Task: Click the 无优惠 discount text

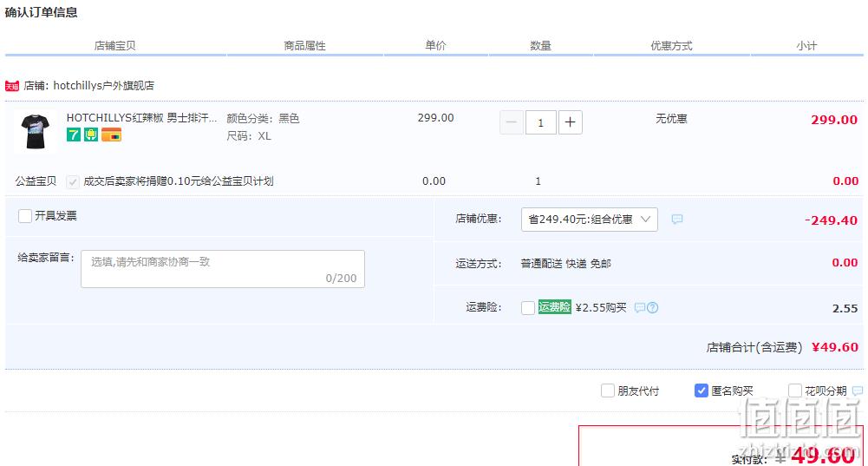Action: tap(671, 119)
